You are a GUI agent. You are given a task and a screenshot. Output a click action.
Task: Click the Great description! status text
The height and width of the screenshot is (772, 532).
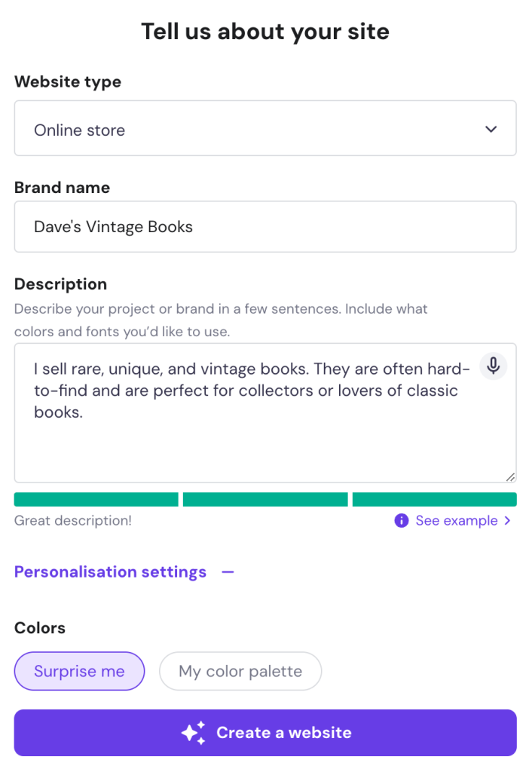[73, 521]
